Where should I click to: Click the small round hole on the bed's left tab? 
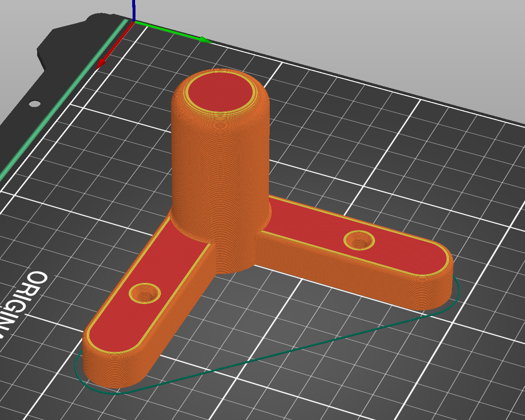click(35, 103)
